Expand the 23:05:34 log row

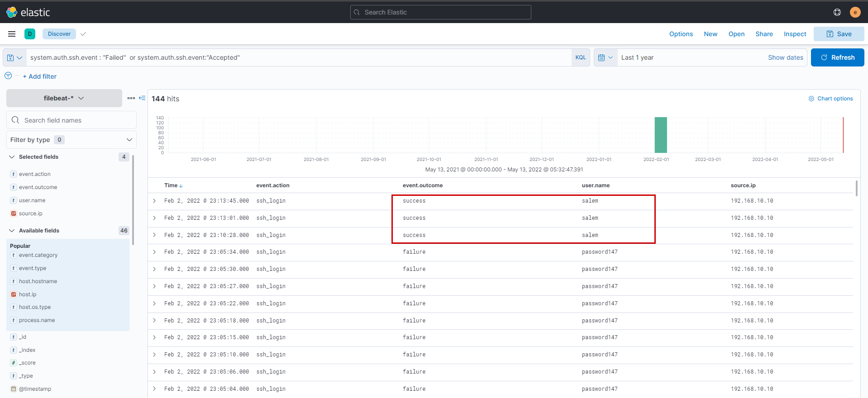(155, 252)
